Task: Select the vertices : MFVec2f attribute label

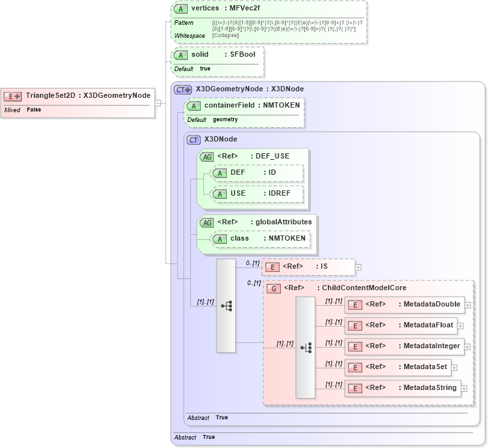Action: pos(225,8)
